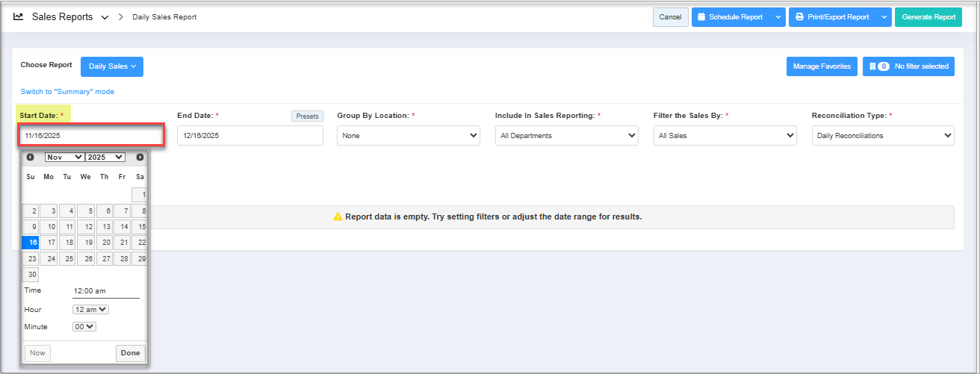Open the Daily Sales report chooser
This screenshot has width=980, height=374.
pyautogui.click(x=112, y=66)
